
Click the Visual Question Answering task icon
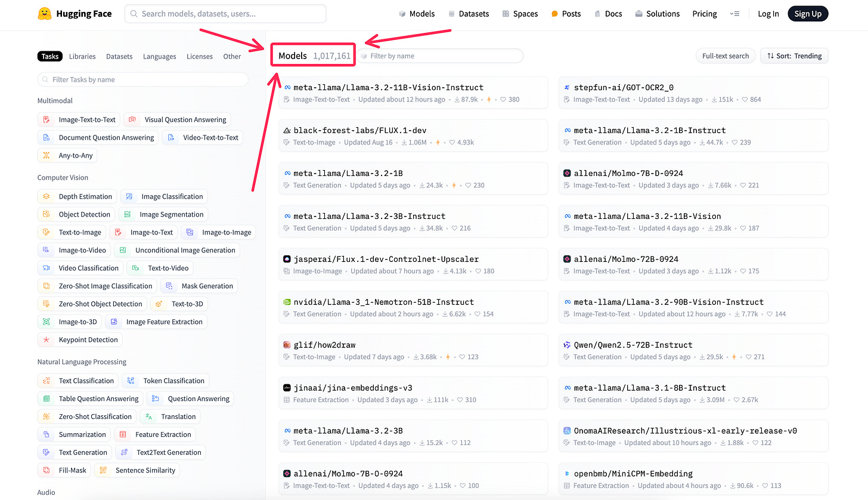132,120
